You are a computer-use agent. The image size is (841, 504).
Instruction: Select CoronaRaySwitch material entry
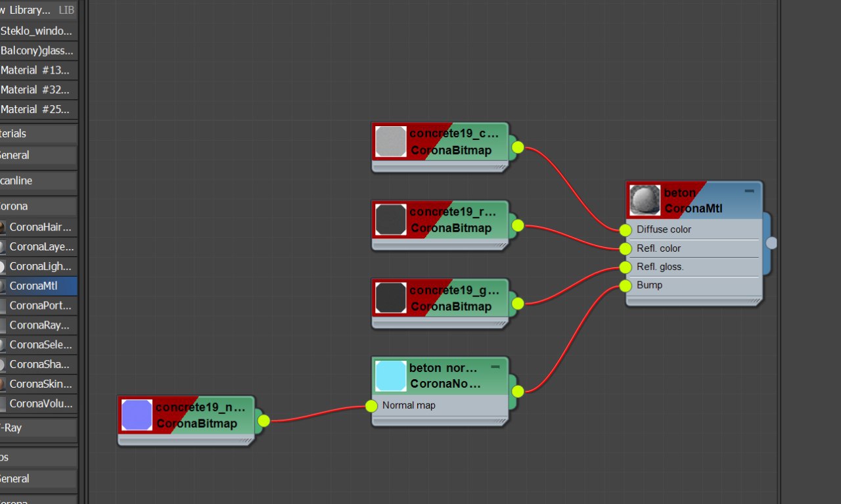tap(38, 325)
